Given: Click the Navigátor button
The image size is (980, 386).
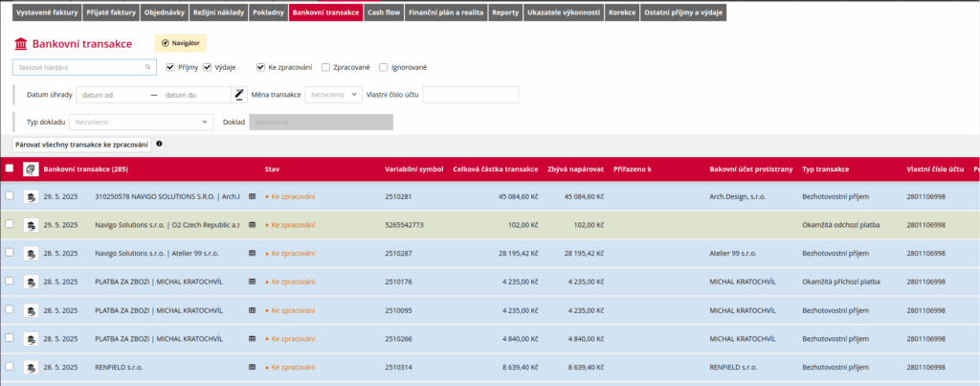Looking at the screenshot, I should (181, 43).
